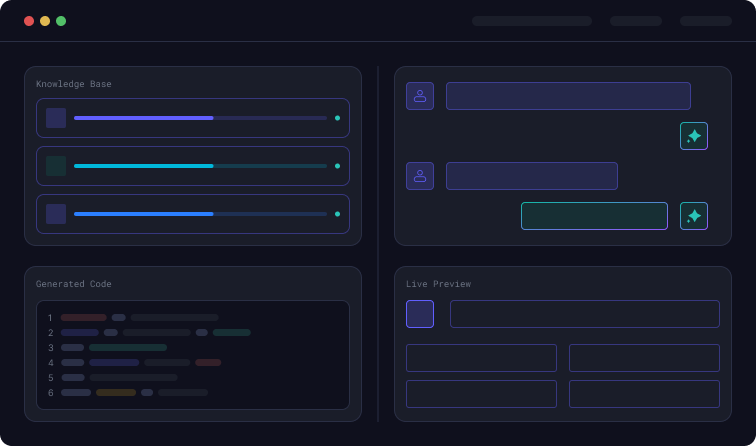
Task: Click the AI sparkle icon beside teal reply
Action: click(694, 216)
